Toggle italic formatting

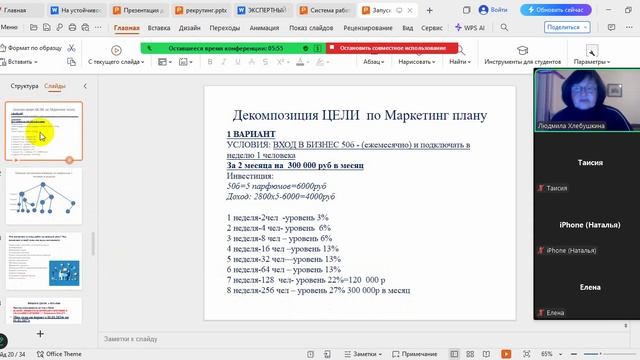[224, 62]
